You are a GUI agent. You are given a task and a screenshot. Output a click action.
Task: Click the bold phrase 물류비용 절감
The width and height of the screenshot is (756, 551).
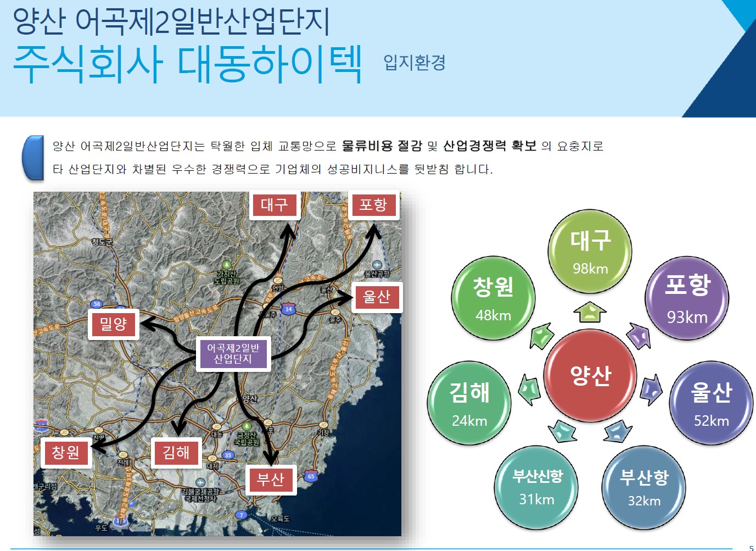pos(382,146)
